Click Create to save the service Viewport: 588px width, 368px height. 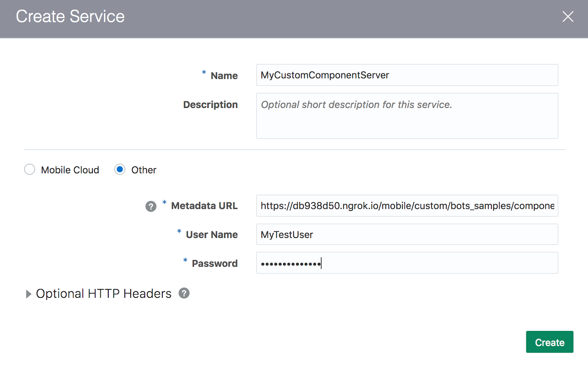(549, 342)
